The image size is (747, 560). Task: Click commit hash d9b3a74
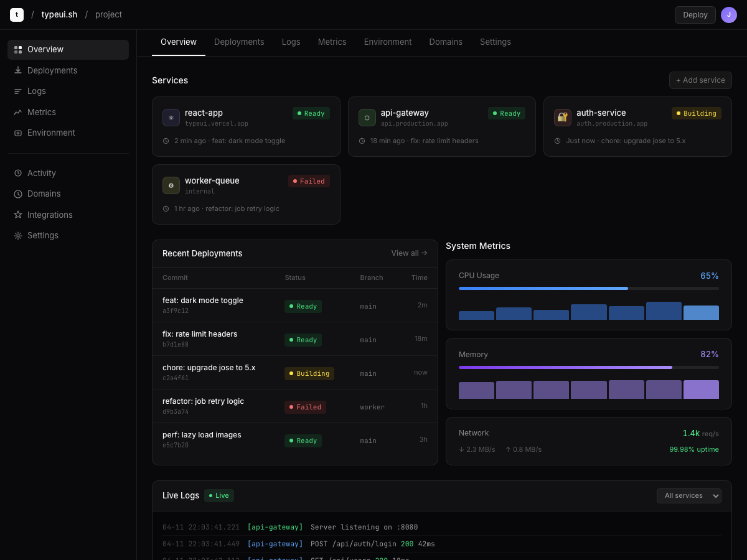176,412
